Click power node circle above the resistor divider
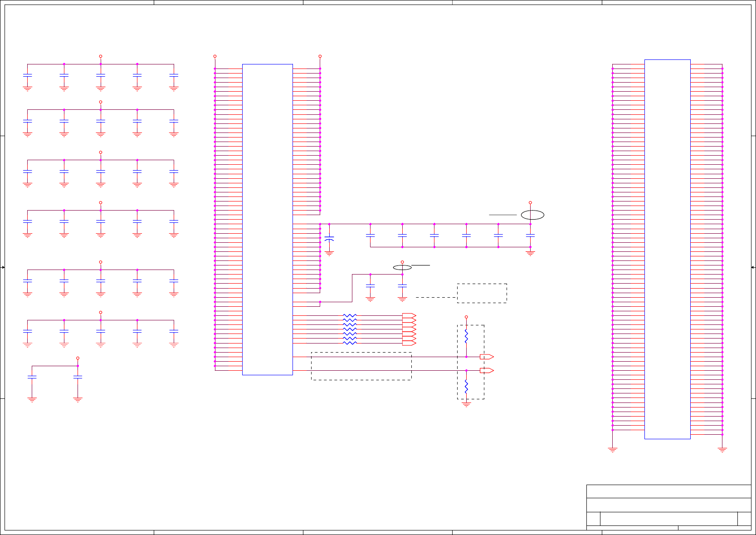Viewport: 756px width, 535px height. [466, 317]
